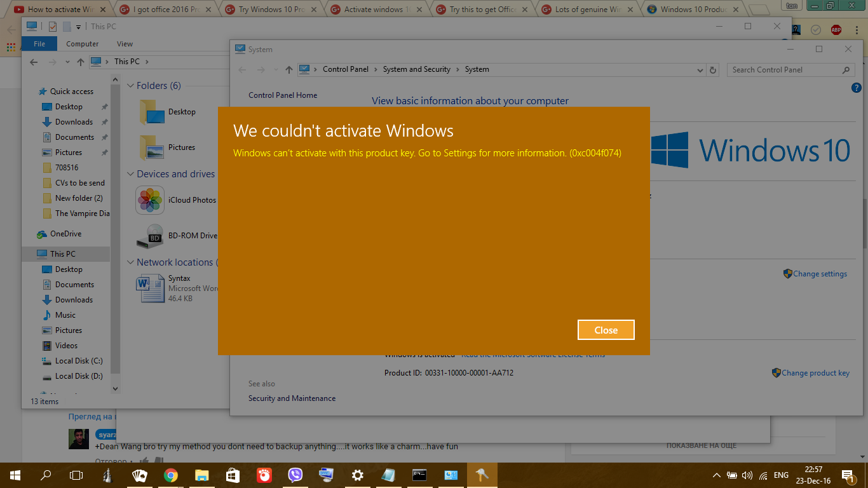
Task: Open the Action Center notification icon
Action: tap(848, 475)
